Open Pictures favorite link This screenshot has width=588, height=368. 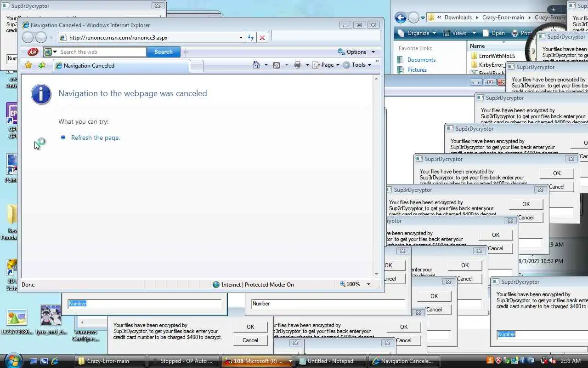coord(417,70)
